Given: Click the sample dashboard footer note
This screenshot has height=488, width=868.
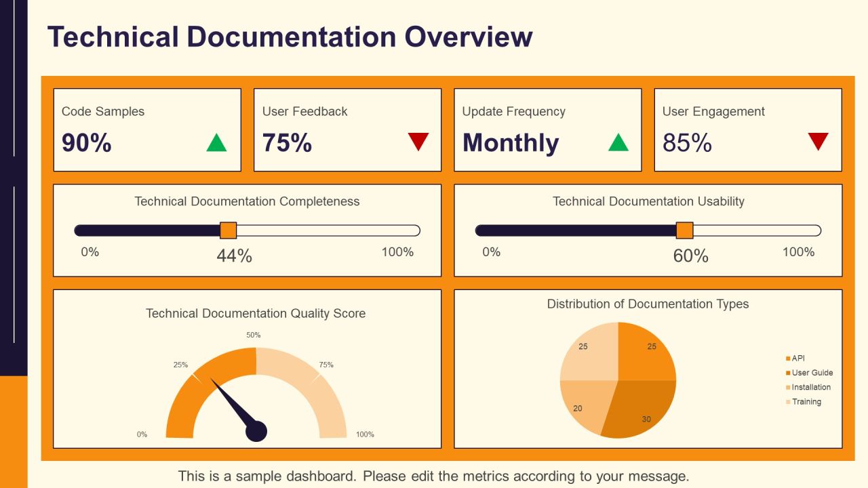Looking at the screenshot, I should [x=433, y=476].
